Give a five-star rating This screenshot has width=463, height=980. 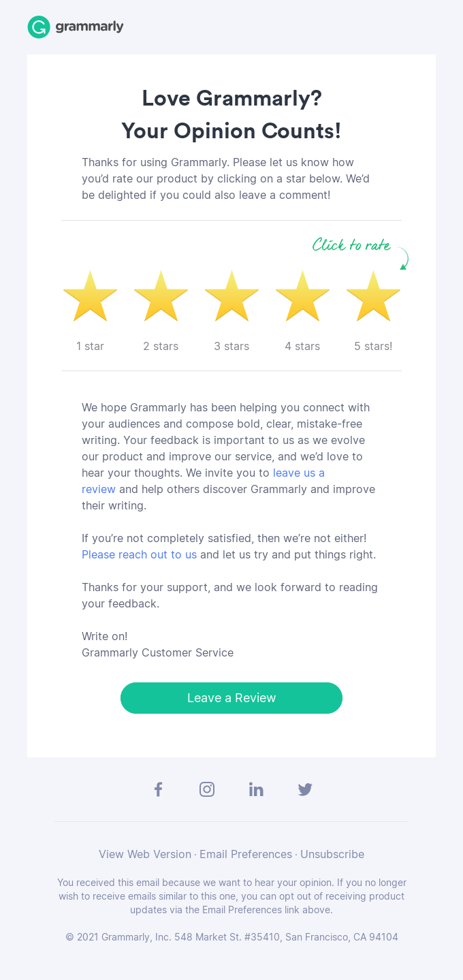tap(373, 297)
